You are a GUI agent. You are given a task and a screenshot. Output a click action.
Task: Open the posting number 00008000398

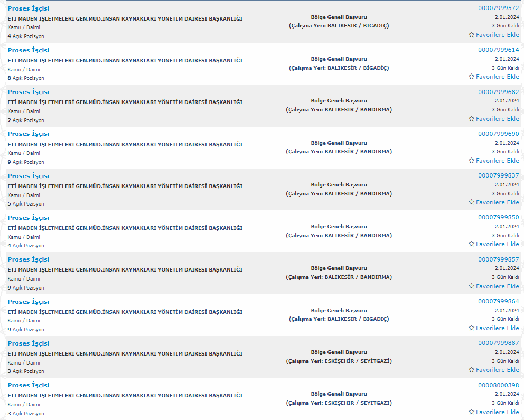point(498,385)
